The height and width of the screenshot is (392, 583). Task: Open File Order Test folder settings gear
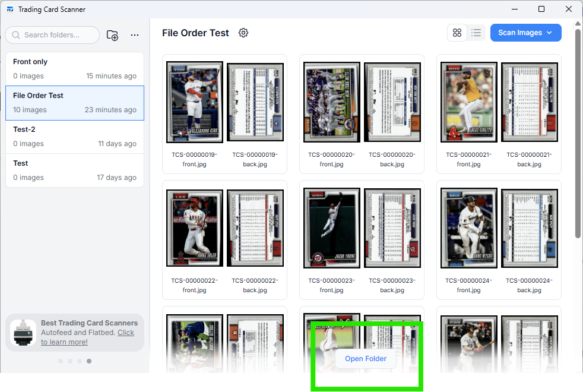tap(243, 33)
